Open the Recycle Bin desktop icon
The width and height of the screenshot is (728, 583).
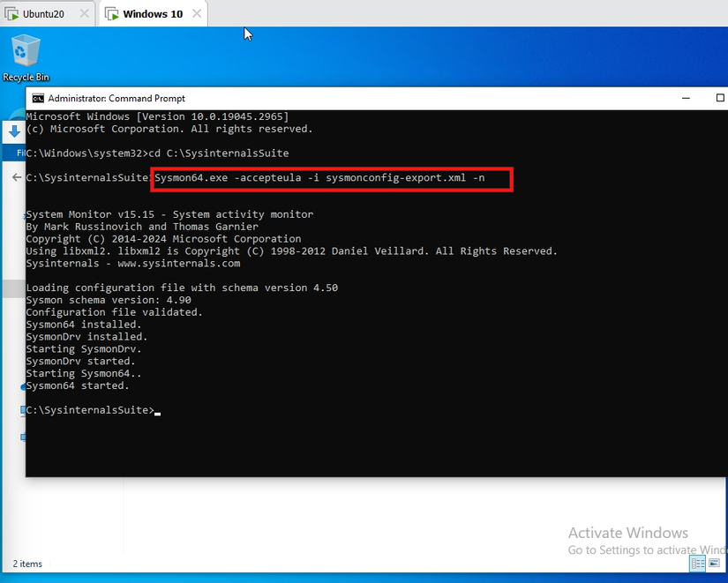point(26,57)
